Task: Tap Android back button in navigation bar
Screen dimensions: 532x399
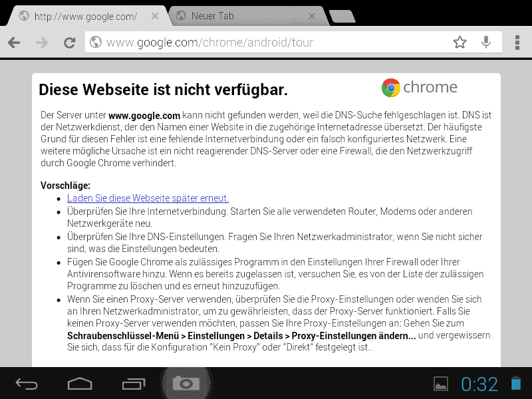Action: [x=27, y=384]
